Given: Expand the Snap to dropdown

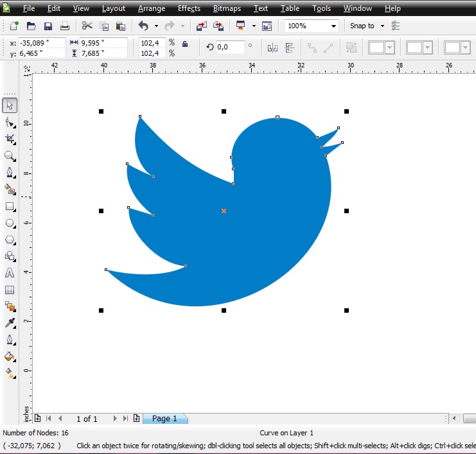Looking at the screenshot, I should (x=382, y=26).
